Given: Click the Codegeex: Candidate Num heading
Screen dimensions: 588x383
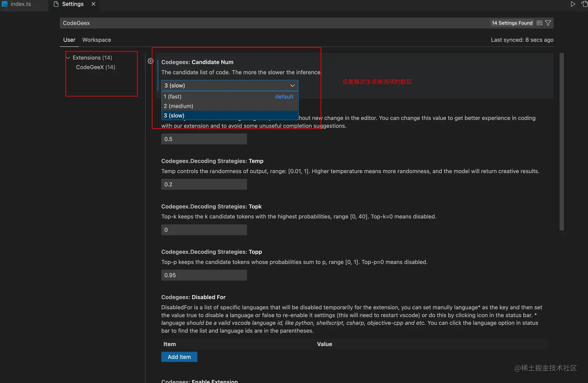Looking at the screenshot, I should [x=197, y=62].
